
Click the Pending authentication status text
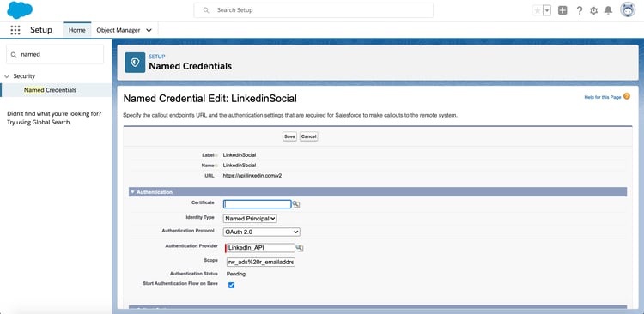click(x=236, y=274)
